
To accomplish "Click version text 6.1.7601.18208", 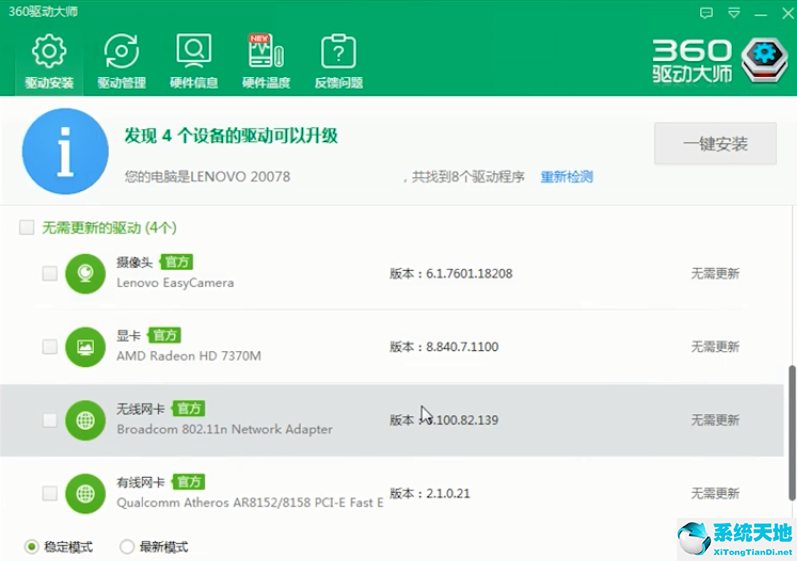I will click(469, 273).
